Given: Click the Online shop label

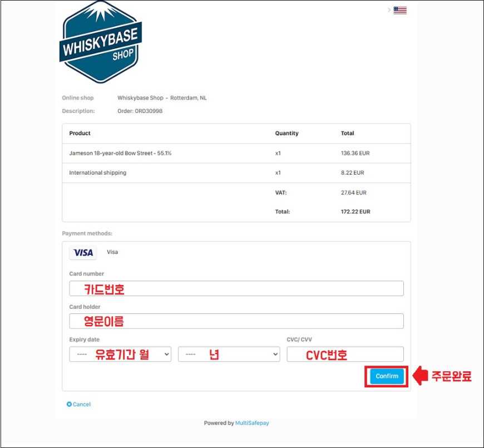Looking at the screenshot, I should coord(78,98).
